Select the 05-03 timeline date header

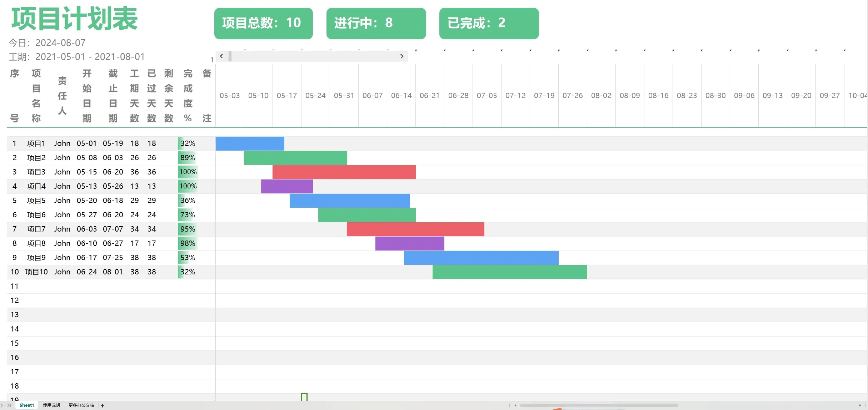pos(230,96)
